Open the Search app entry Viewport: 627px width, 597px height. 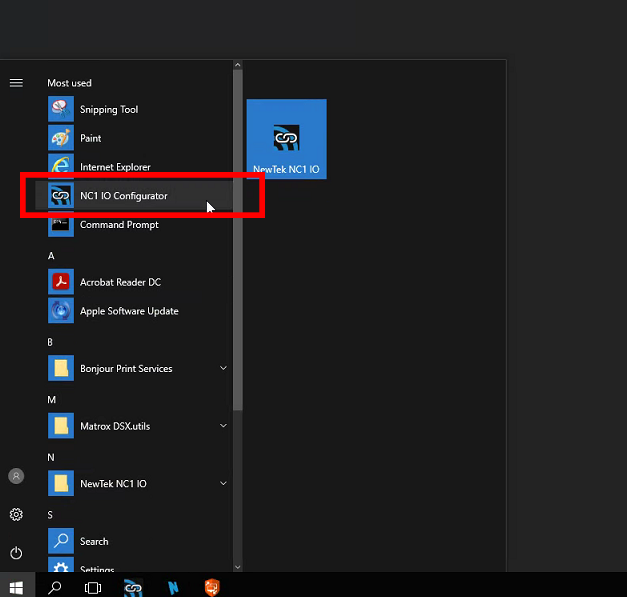point(93,541)
